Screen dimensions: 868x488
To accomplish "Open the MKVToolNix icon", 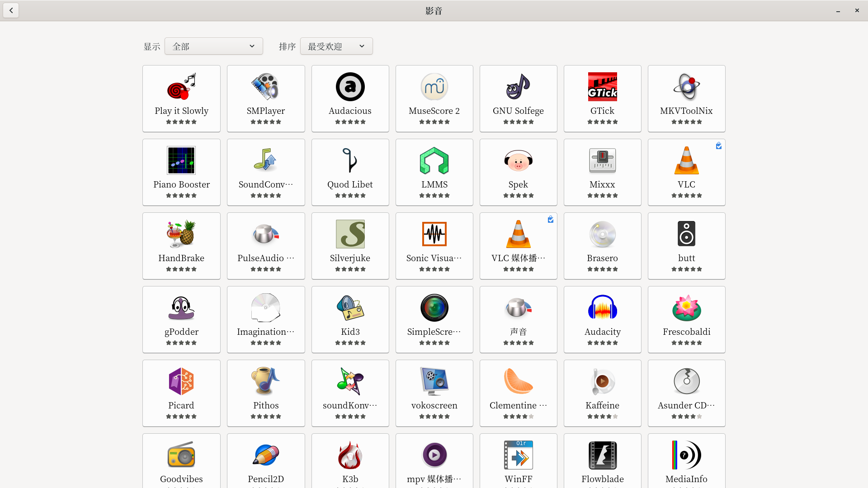I will coord(687,86).
